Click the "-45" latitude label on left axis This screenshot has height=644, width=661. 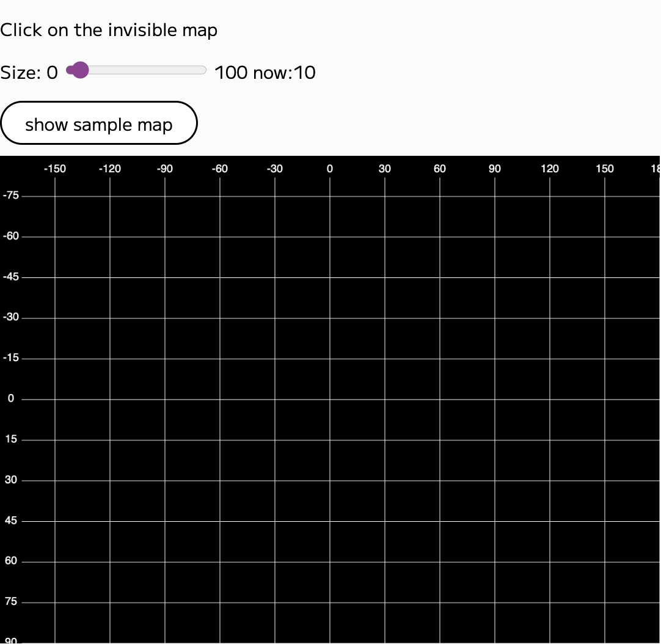pyautogui.click(x=11, y=277)
